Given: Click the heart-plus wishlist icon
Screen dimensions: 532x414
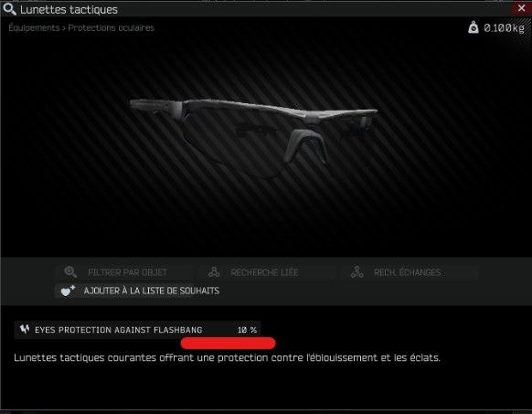Looking at the screenshot, I should (x=68, y=291).
